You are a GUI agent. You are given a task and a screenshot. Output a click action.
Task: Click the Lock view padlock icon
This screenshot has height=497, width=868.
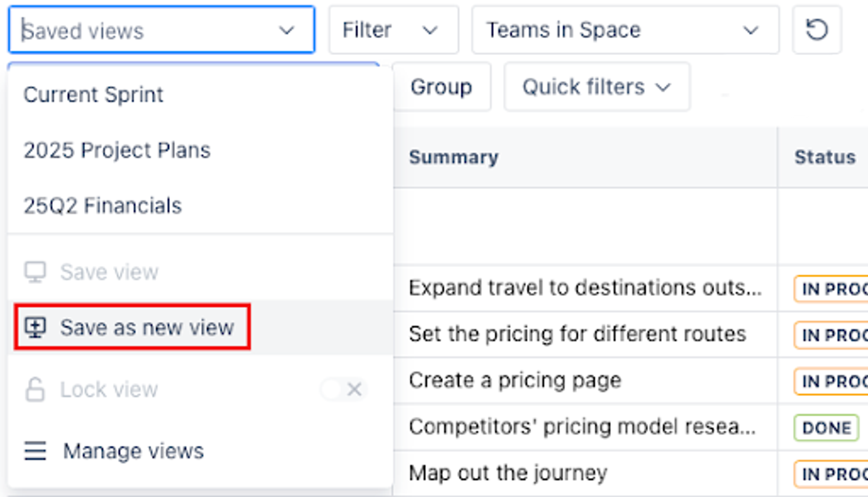point(35,389)
